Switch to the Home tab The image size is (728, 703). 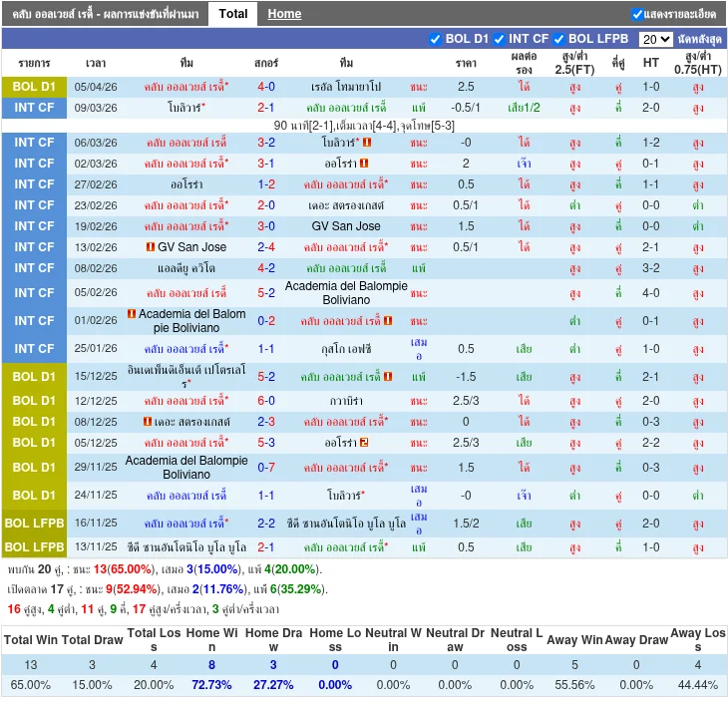(x=284, y=14)
